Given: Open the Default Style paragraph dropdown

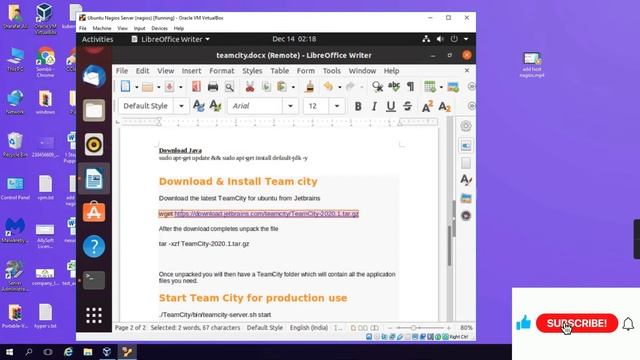Looking at the screenshot, I should [x=181, y=106].
